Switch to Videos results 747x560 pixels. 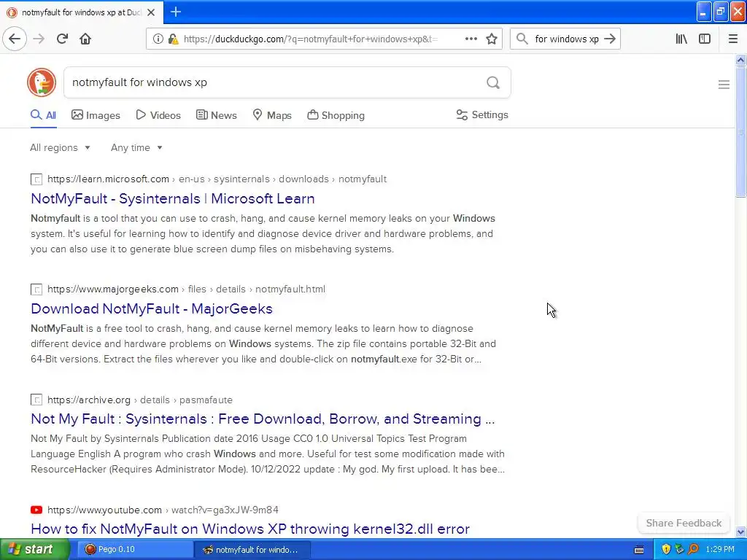[158, 115]
